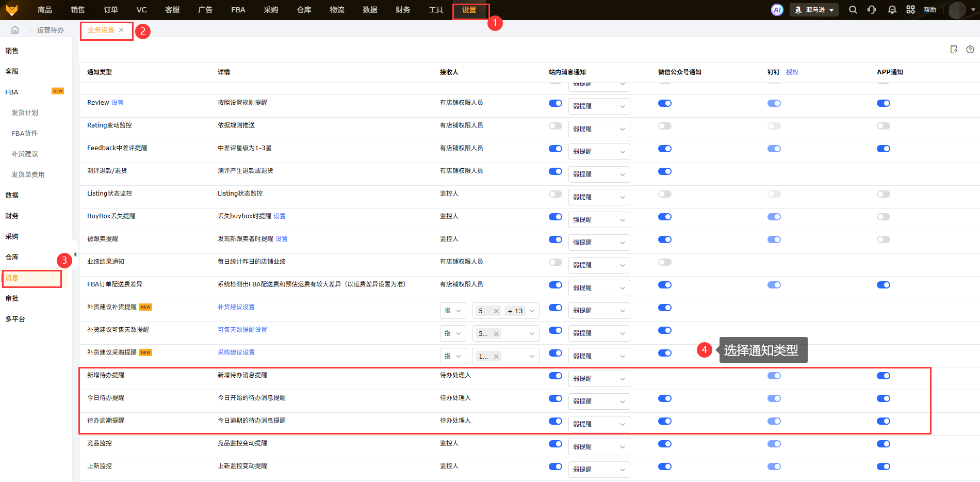Open the 亚马逊 platform dropdown
This screenshot has height=482, width=980.
[814, 10]
